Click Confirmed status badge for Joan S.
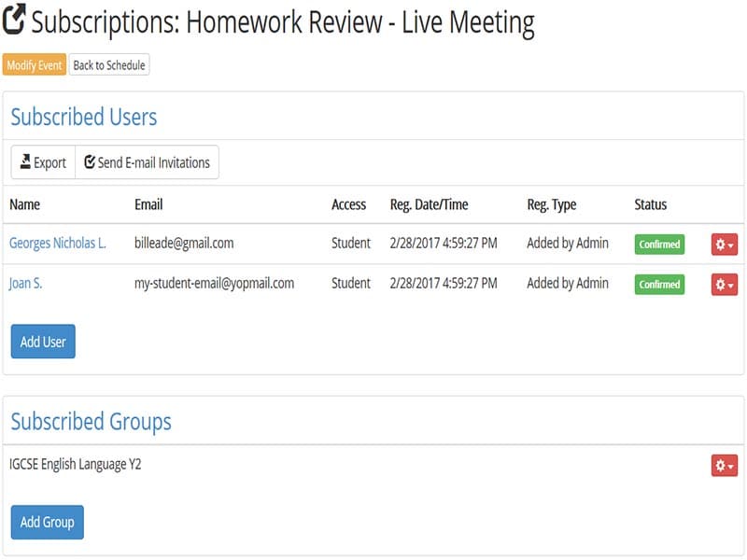The image size is (747, 560). coord(659,284)
